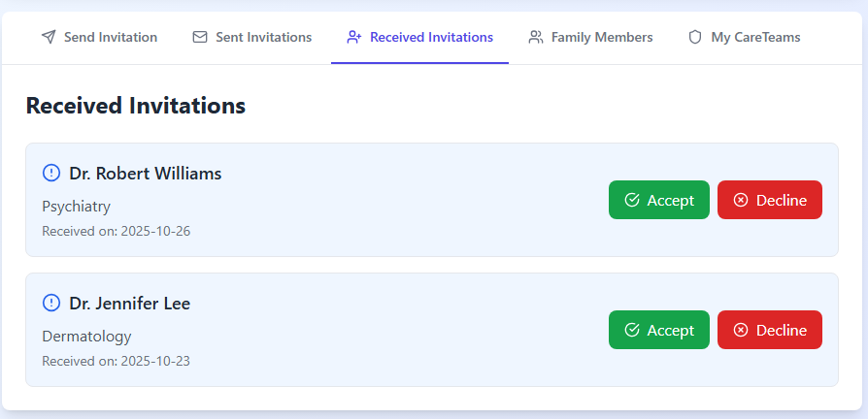Decline Dr. Robert Williams' invitation
Image resolution: width=868 pixels, height=419 pixels.
point(769,201)
